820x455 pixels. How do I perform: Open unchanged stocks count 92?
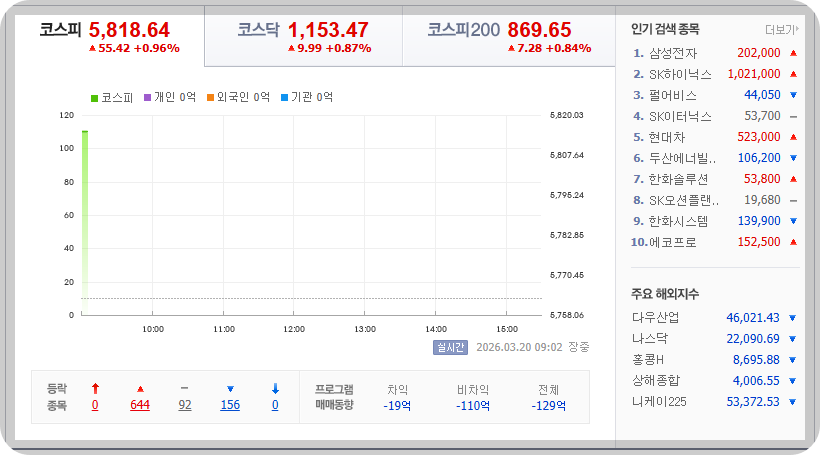[x=185, y=405]
